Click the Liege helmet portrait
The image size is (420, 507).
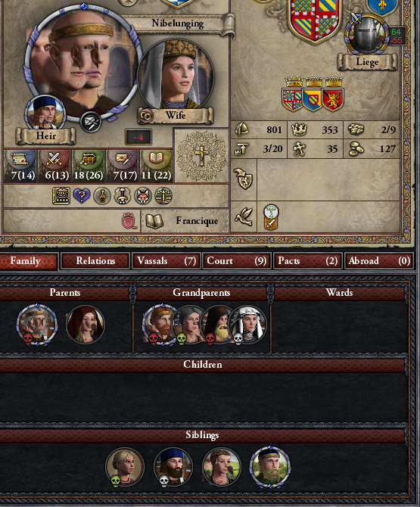click(x=367, y=35)
